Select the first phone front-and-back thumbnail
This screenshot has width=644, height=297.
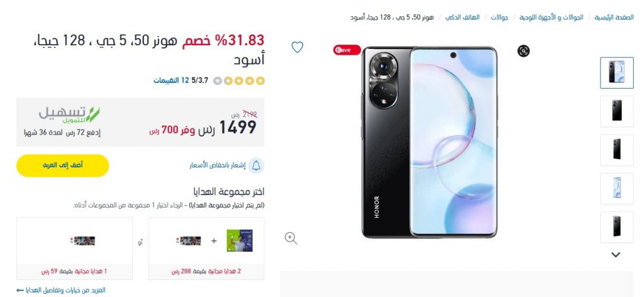click(616, 73)
